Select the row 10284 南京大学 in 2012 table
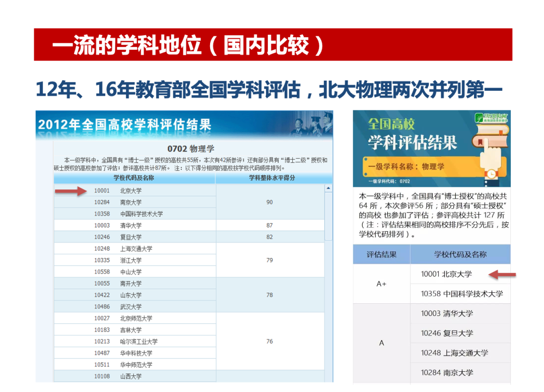Screen dimensions: 544x392 pyautogui.click(x=135, y=202)
